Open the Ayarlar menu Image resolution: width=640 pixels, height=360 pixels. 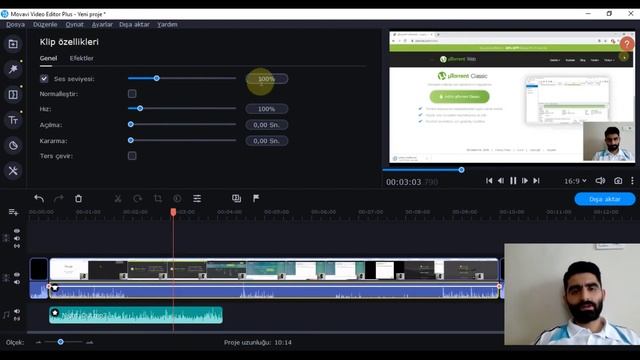point(102,24)
